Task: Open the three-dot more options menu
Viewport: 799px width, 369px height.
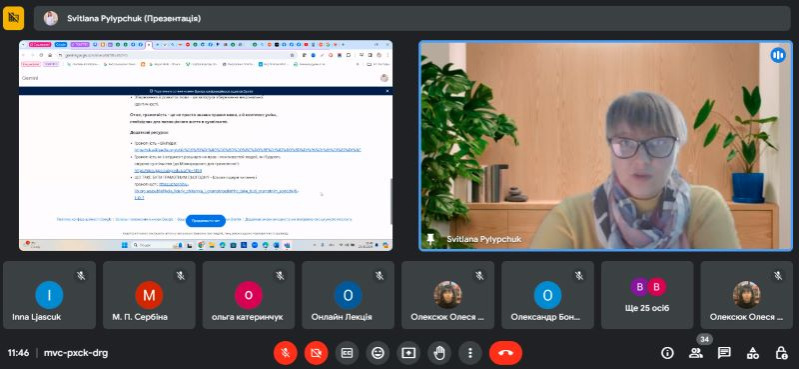Action: pyautogui.click(x=470, y=353)
